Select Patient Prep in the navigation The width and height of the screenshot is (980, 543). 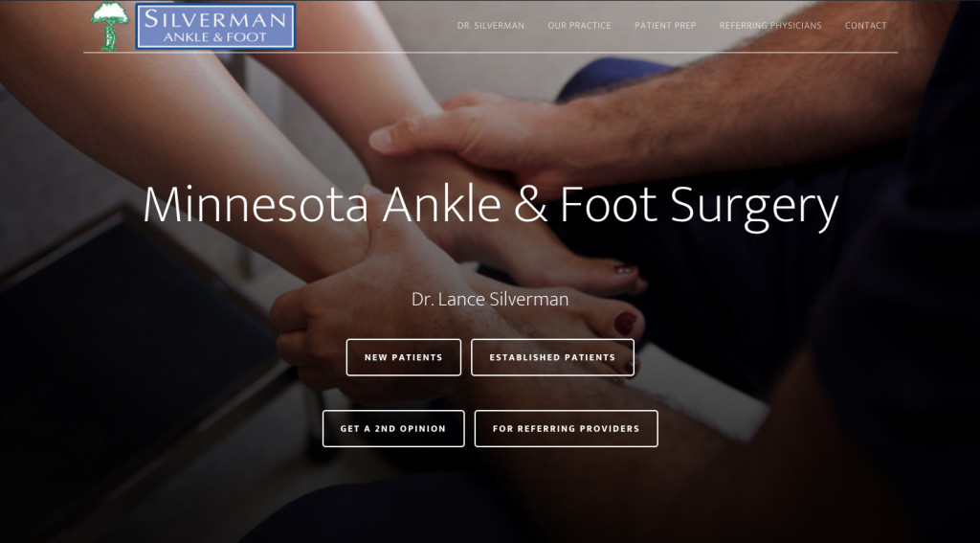[x=665, y=26]
